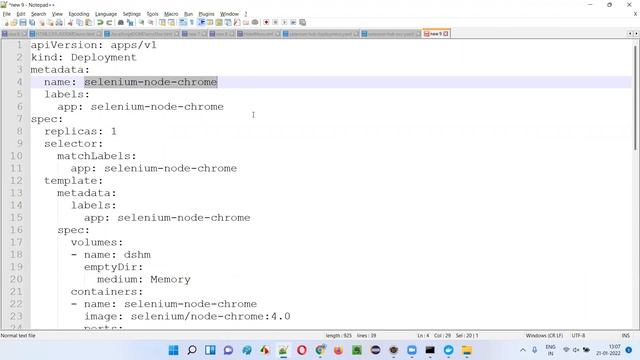Toggle synchronize horizontal scrolling

(x=171, y=22)
